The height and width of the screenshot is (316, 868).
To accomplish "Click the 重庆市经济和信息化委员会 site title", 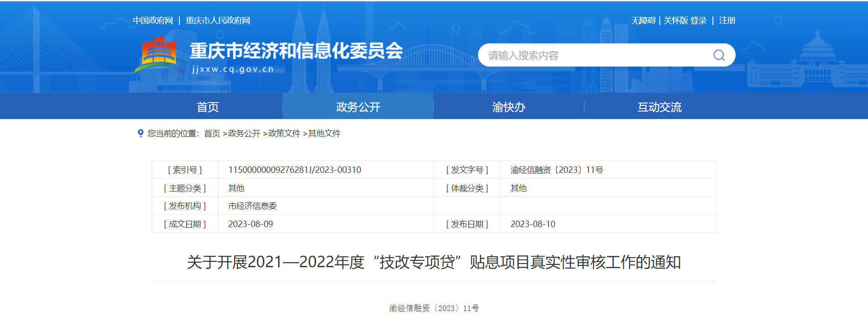I will click(296, 51).
